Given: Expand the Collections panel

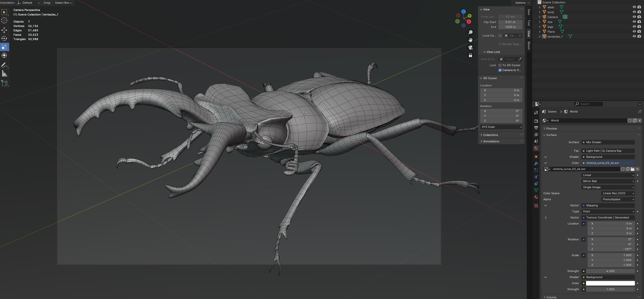Looking at the screenshot, I should click(x=490, y=135).
